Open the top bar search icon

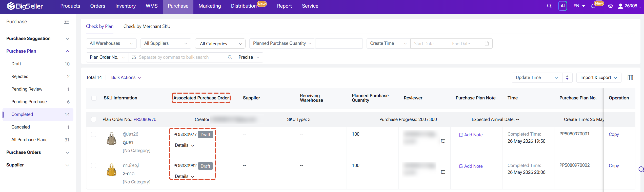[x=549, y=6]
